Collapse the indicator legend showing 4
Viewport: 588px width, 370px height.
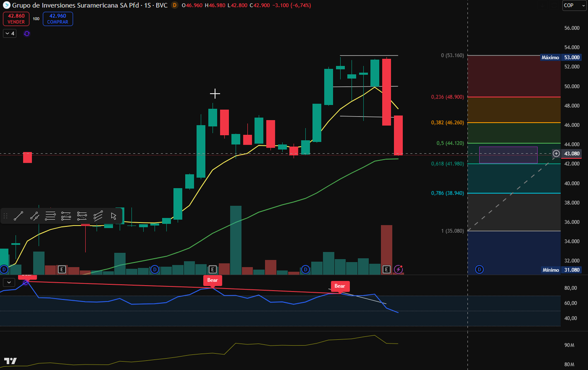pyautogui.click(x=9, y=33)
